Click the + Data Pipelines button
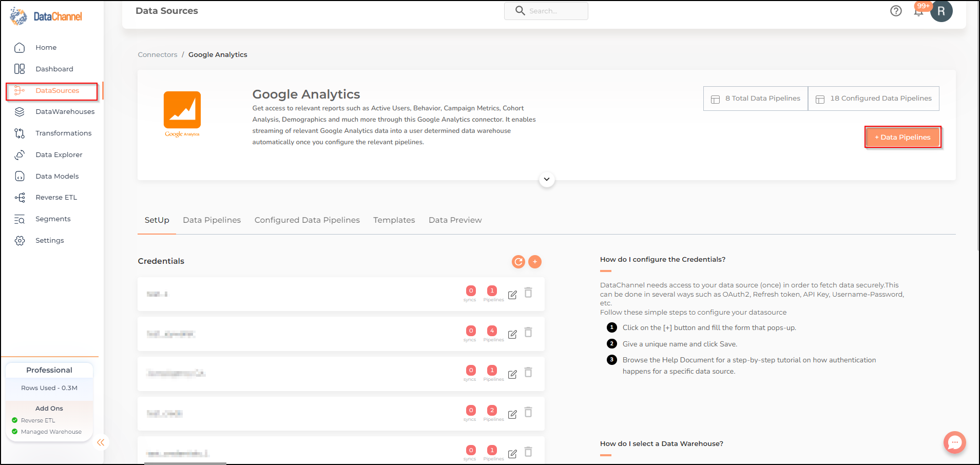The width and height of the screenshot is (980, 465). tap(902, 137)
